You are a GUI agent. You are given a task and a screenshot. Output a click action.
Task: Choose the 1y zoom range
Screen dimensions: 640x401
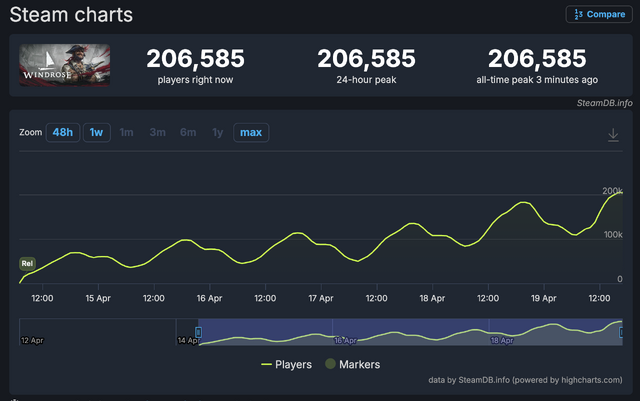[217, 133]
